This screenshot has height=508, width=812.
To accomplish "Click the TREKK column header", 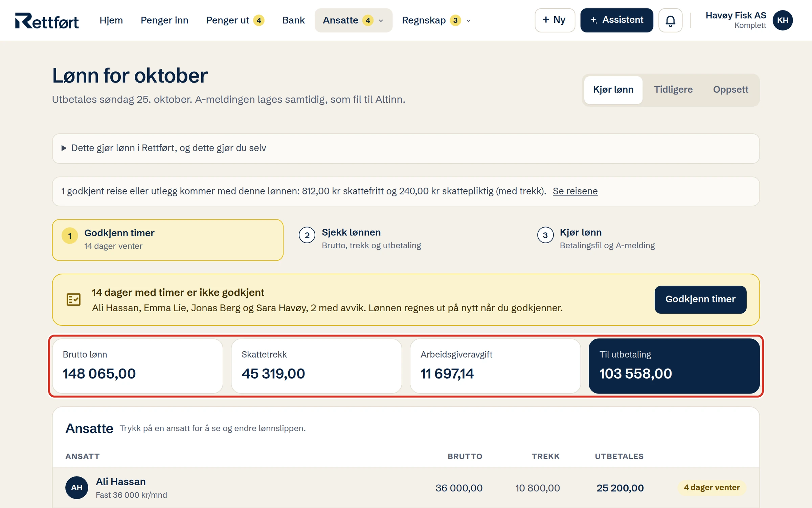I will (x=545, y=457).
